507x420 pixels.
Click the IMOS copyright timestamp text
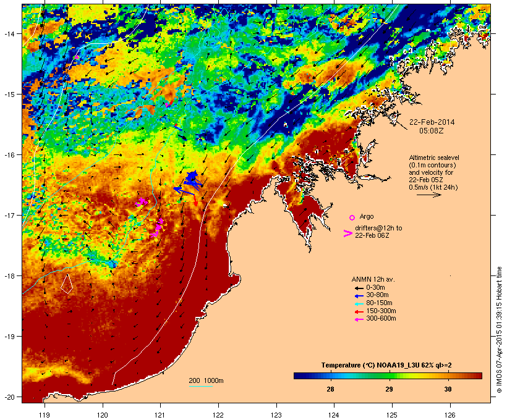tap(499, 330)
